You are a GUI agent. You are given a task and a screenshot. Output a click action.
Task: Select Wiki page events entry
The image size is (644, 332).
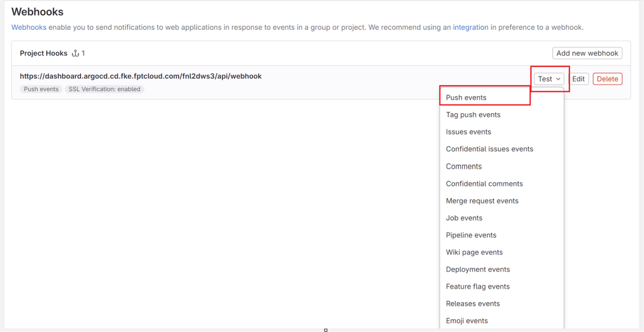coord(474,252)
